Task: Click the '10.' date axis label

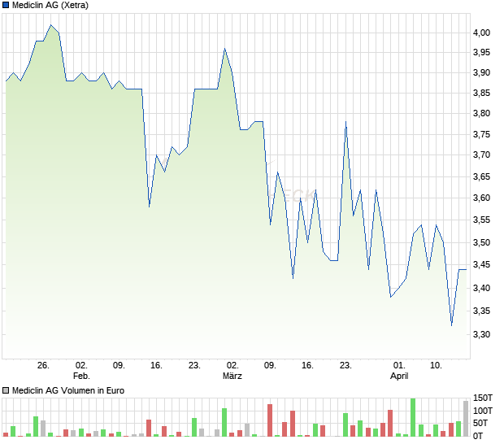Action: (x=436, y=366)
